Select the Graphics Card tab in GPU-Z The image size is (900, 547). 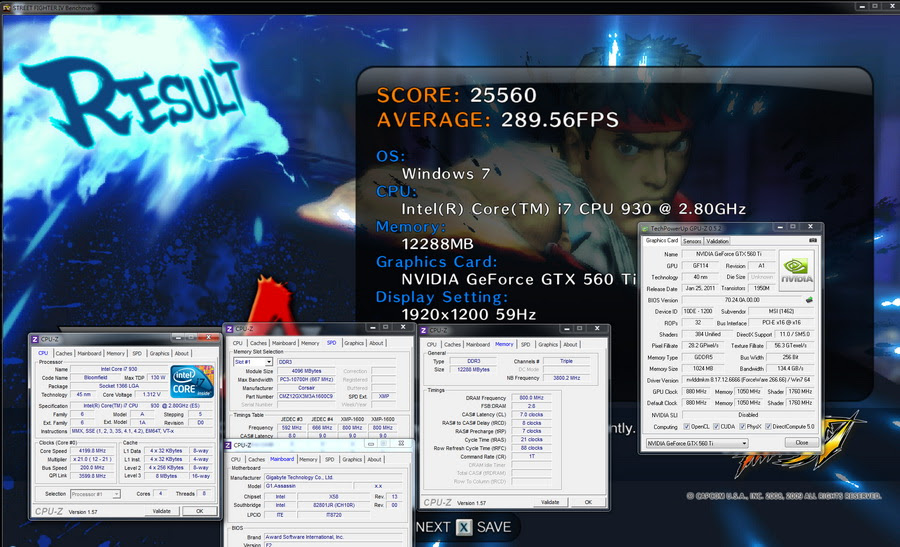click(661, 240)
